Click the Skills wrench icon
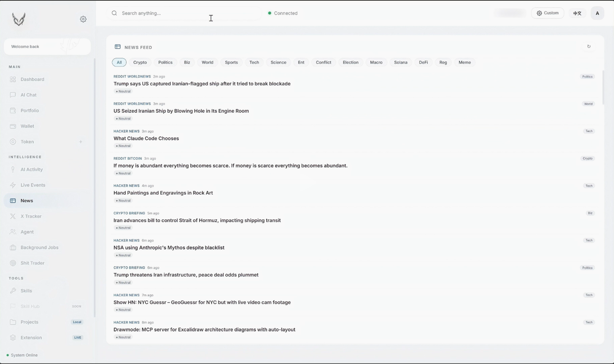614x364 pixels. [13, 291]
